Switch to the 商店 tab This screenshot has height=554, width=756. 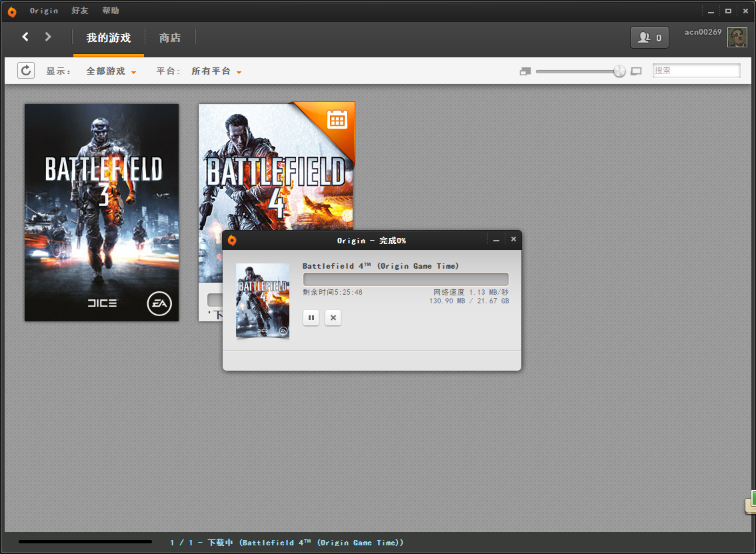click(x=170, y=37)
